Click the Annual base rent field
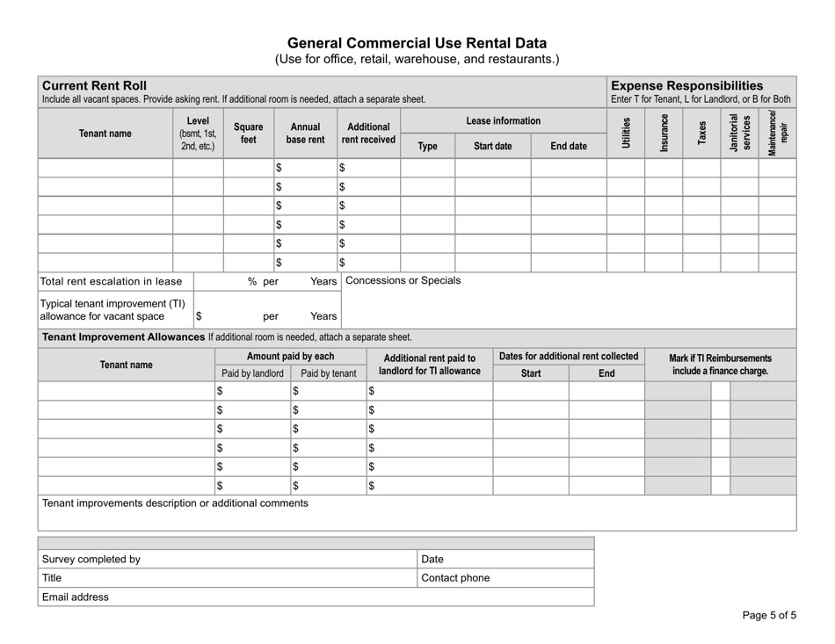This screenshot has width=835, height=644. click(305, 166)
